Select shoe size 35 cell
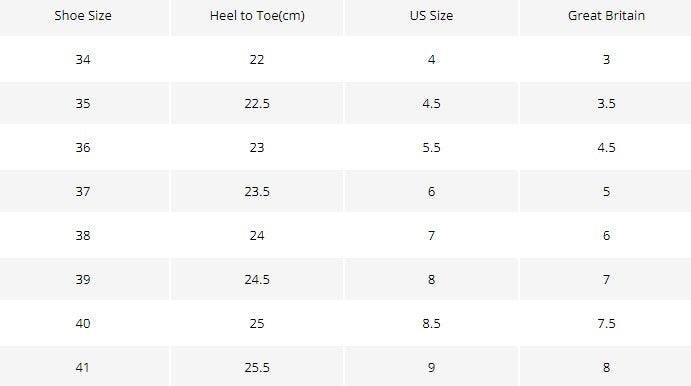 [83, 104]
